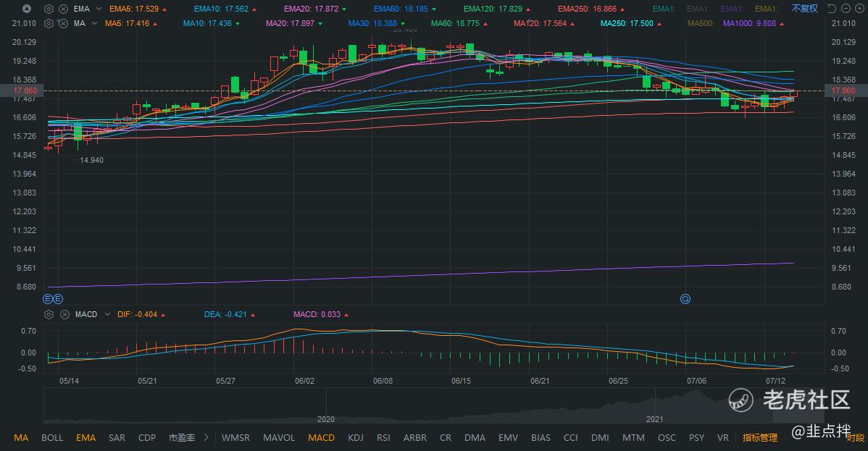The width and height of the screenshot is (868, 451).
Task: Select the EMV sub-indicator
Action: coord(508,438)
